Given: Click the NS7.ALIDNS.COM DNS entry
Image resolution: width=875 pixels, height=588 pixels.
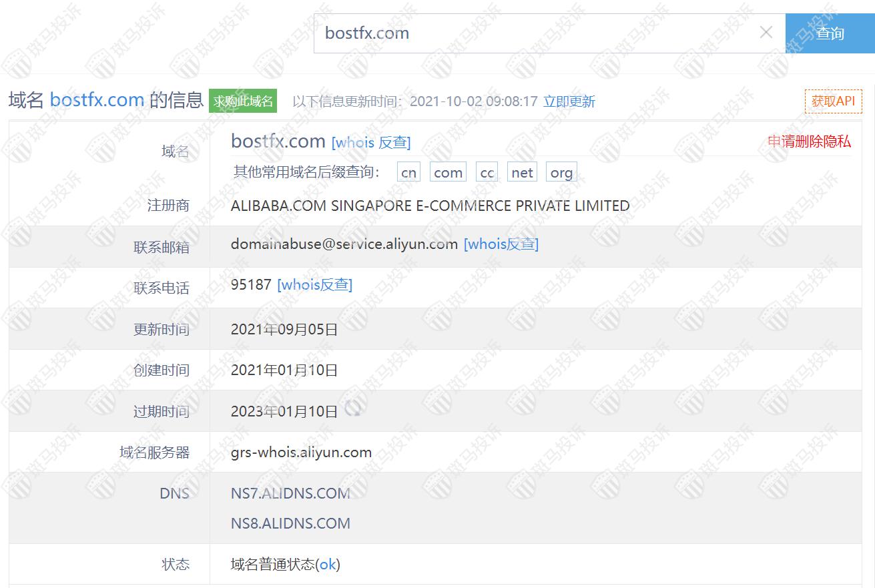Looking at the screenshot, I should (290, 494).
